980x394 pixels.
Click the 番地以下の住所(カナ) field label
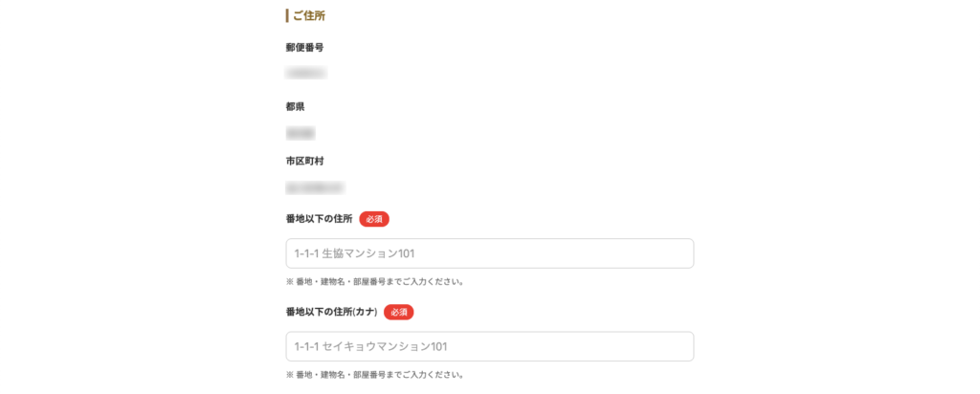(332, 312)
